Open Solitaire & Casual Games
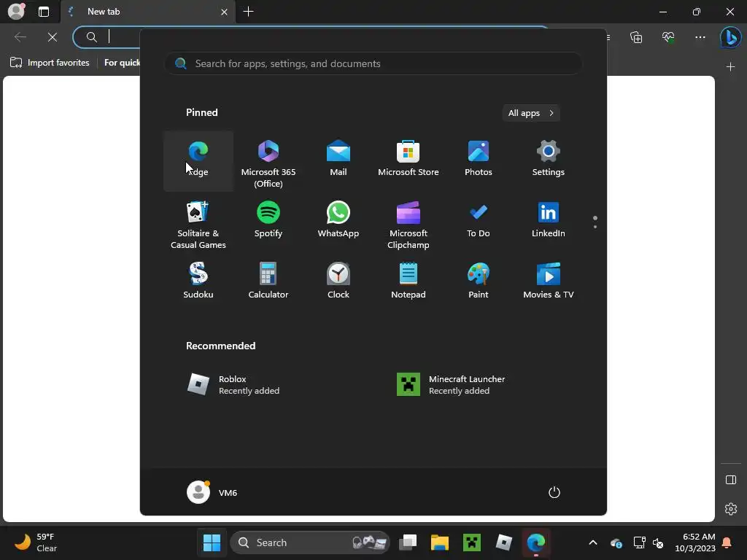 (198, 223)
